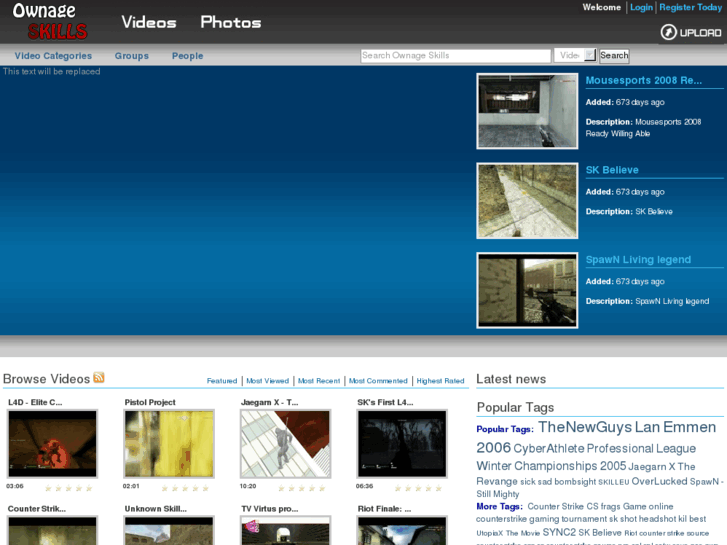Click the OverLucked tag
The width and height of the screenshot is (727, 545).
tap(659, 481)
